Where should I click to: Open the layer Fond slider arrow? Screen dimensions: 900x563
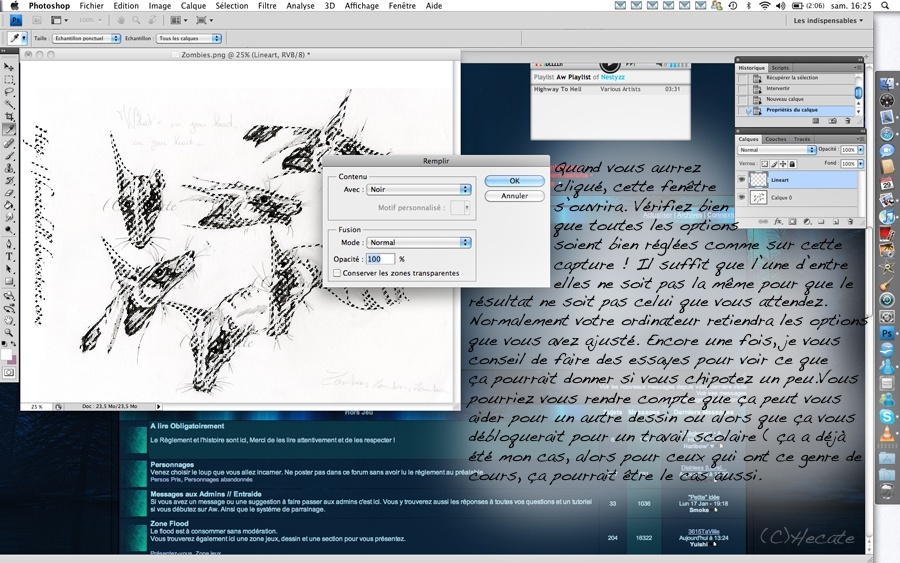tap(861, 164)
